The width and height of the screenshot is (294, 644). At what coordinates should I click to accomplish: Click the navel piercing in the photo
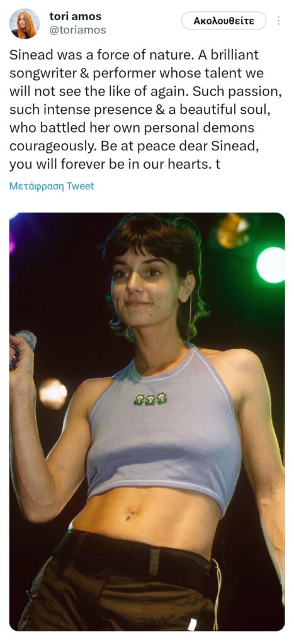[x=131, y=513]
